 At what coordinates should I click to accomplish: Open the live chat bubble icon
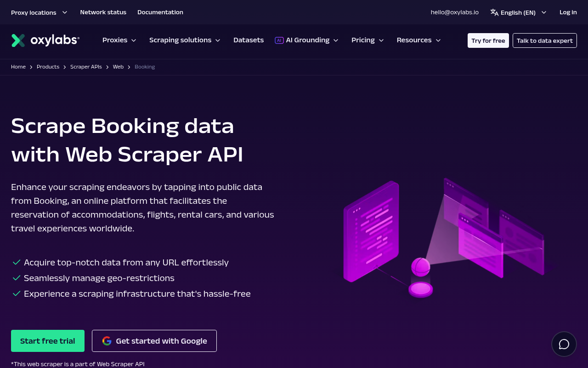564,344
